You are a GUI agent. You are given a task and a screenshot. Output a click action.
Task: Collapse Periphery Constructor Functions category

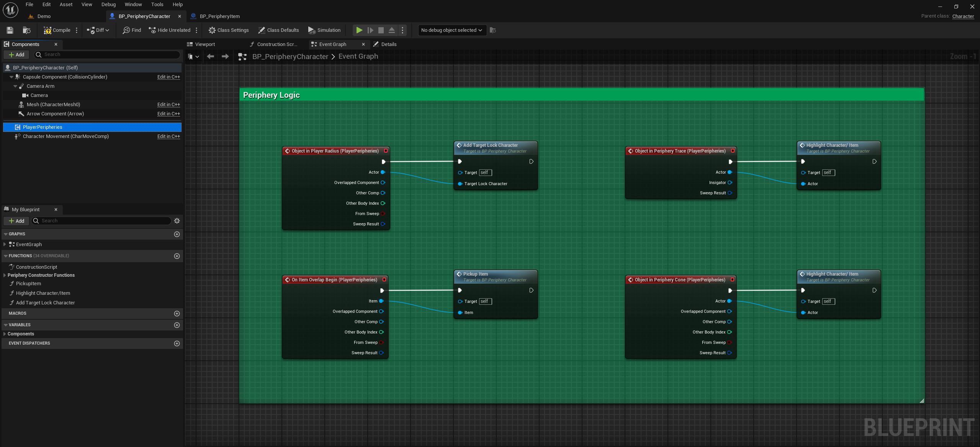coord(4,275)
